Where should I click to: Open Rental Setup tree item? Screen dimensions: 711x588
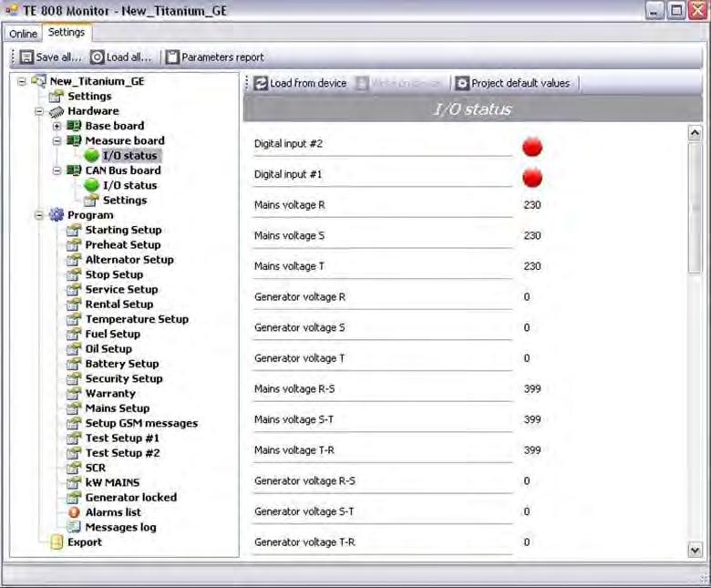[x=119, y=304]
